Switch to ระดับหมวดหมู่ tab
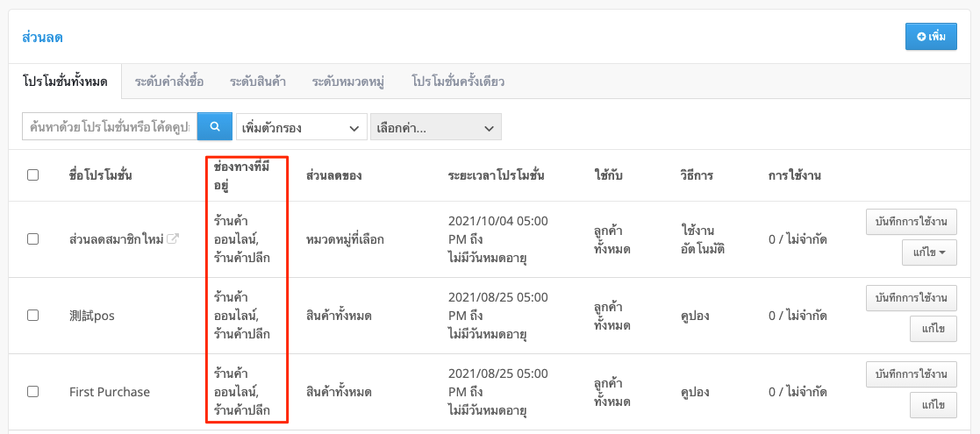The width and height of the screenshot is (980, 434). (349, 82)
